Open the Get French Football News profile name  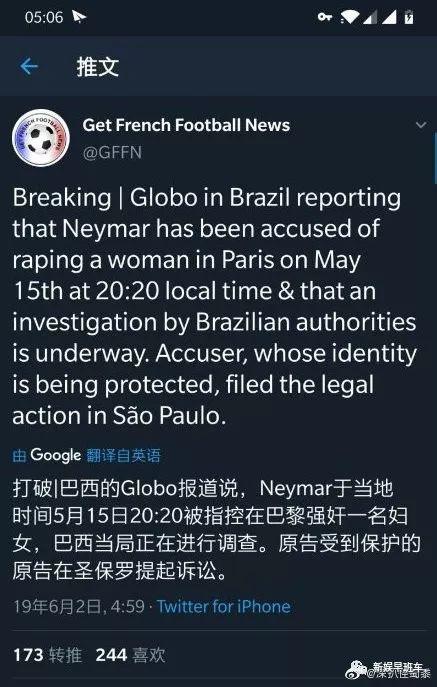tap(186, 125)
